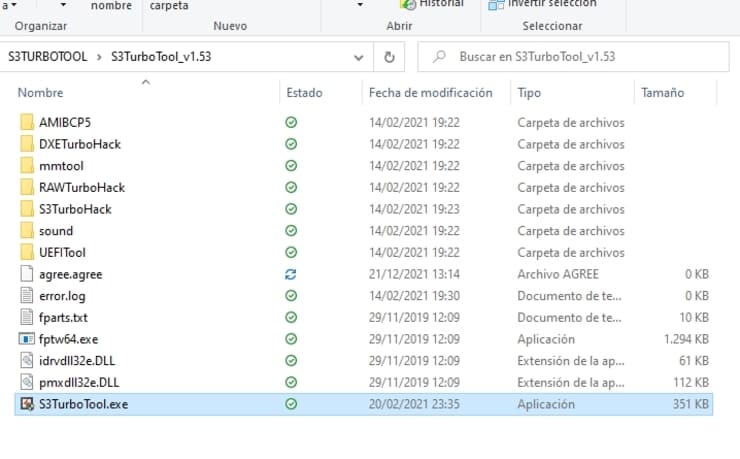Screen dimensions: 740x459
Task: Go to S3TURBOTOOL in the breadcrumb
Action: 48,57
